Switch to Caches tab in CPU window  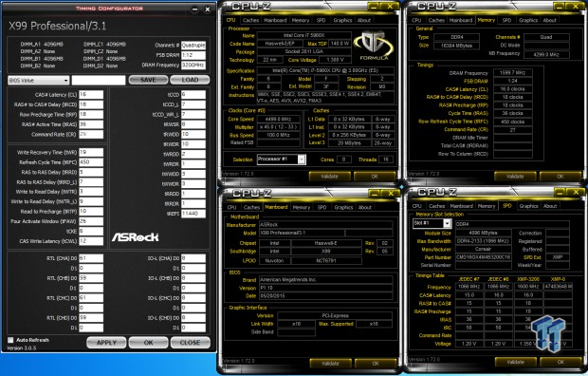click(x=250, y=20)
